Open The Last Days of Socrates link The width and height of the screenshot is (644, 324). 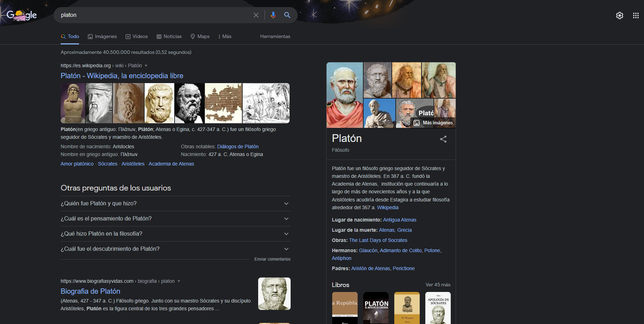(378, 240)
